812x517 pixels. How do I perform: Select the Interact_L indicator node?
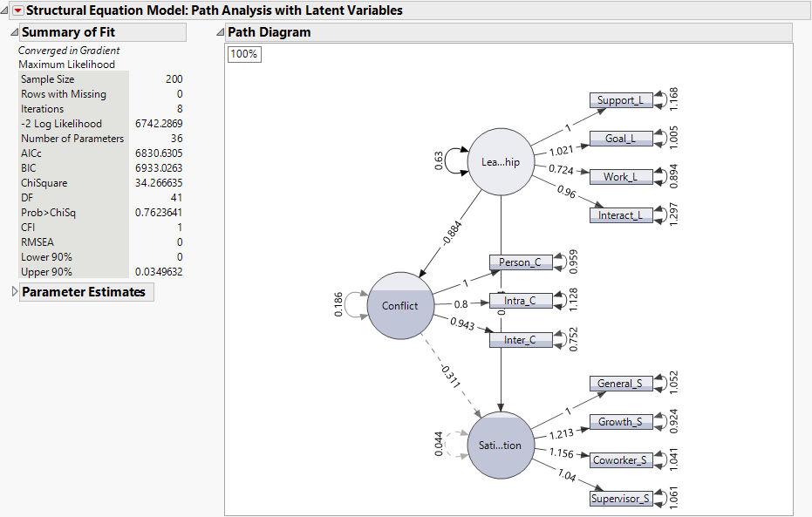(x=621, y=214)
